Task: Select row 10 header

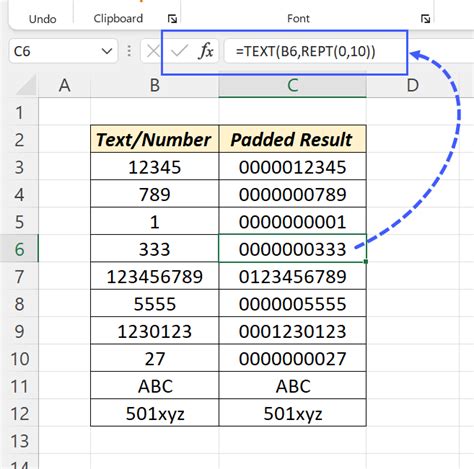Action: tap(19, 358)
